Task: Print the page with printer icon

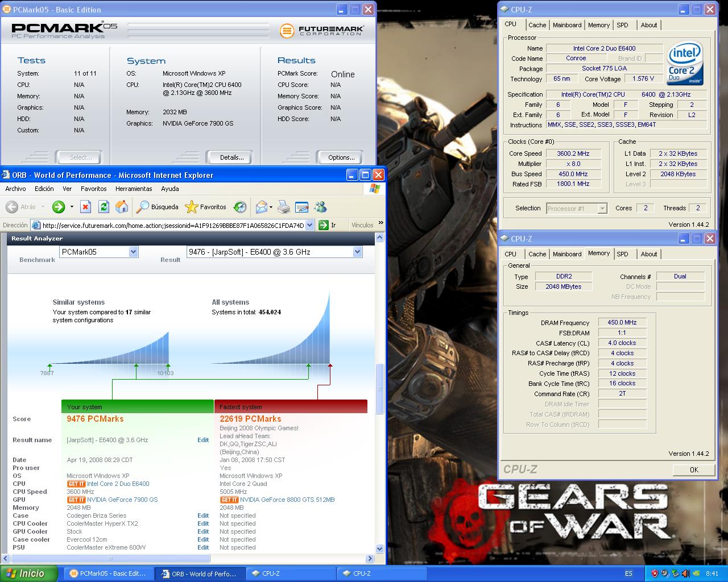Action: click(284, 207)
